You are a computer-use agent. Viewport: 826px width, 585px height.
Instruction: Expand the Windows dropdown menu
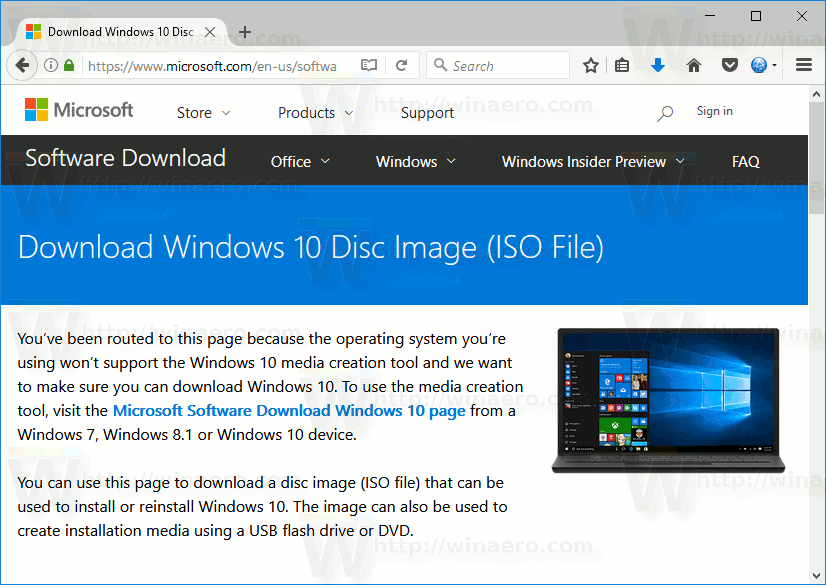416,162
